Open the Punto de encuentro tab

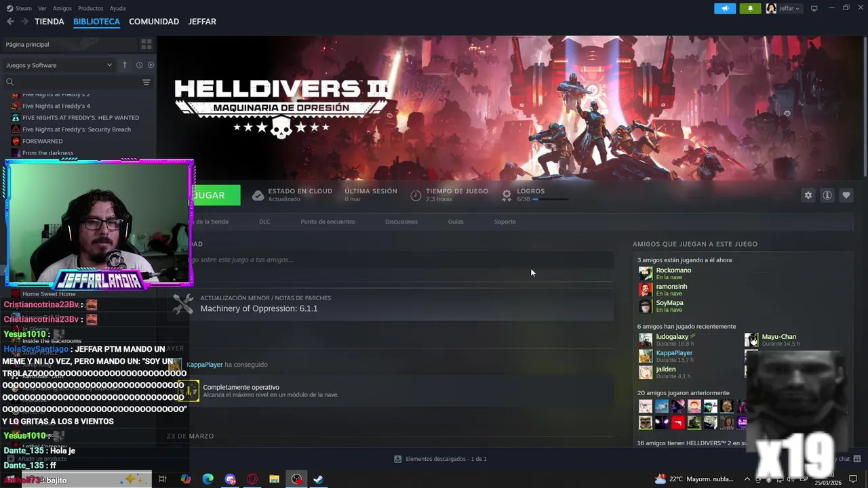(328, 222)
